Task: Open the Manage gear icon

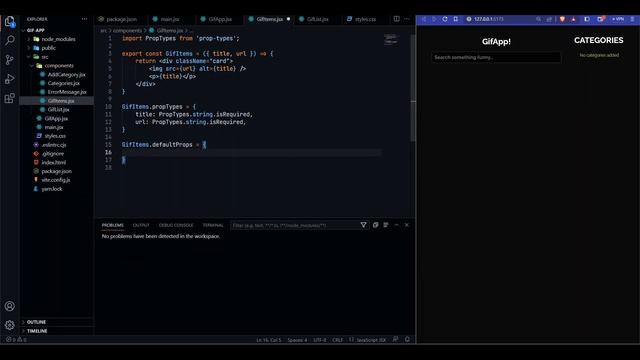Action: click(x=10, y=325)
